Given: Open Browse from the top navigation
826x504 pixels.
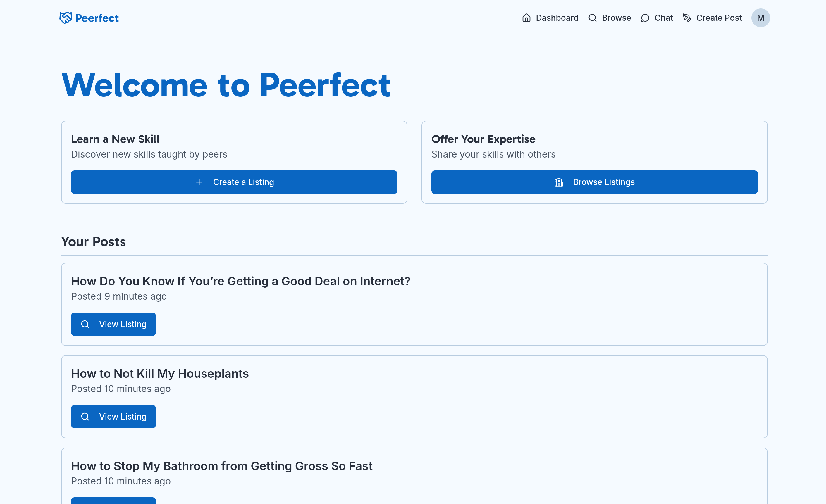Looking at the screenshot, I should (616, 18).
